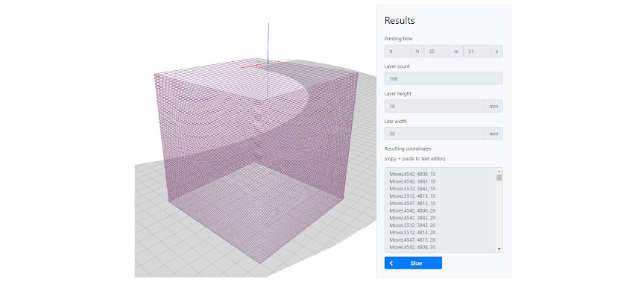
Task: Click the printing time hours field
Action: pyautogui.click(x=398, y=51)
